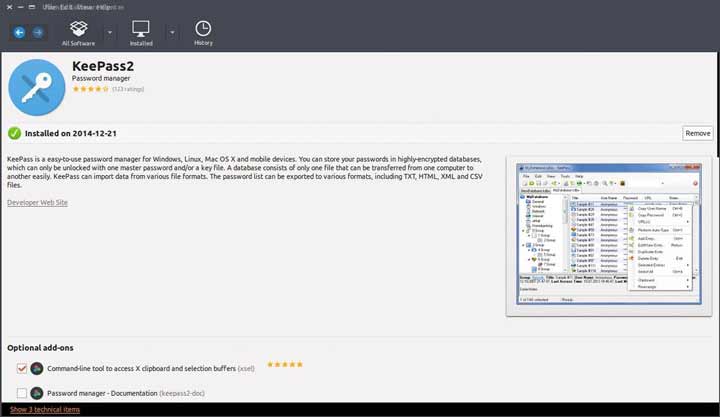Click the KeePass2 key application icon

coord(37,87)
